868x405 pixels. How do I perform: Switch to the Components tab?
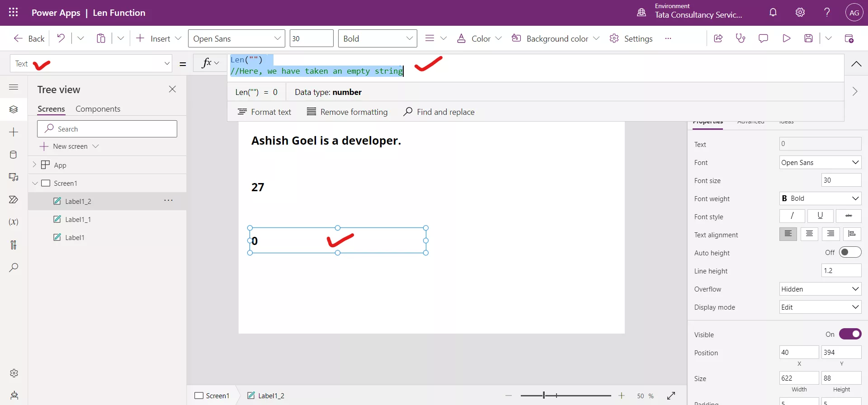pos(98,109)
